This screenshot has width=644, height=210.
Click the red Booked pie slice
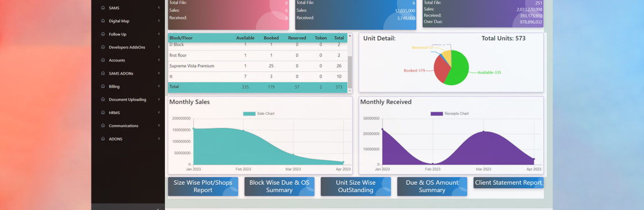click(x=440, y=68)
